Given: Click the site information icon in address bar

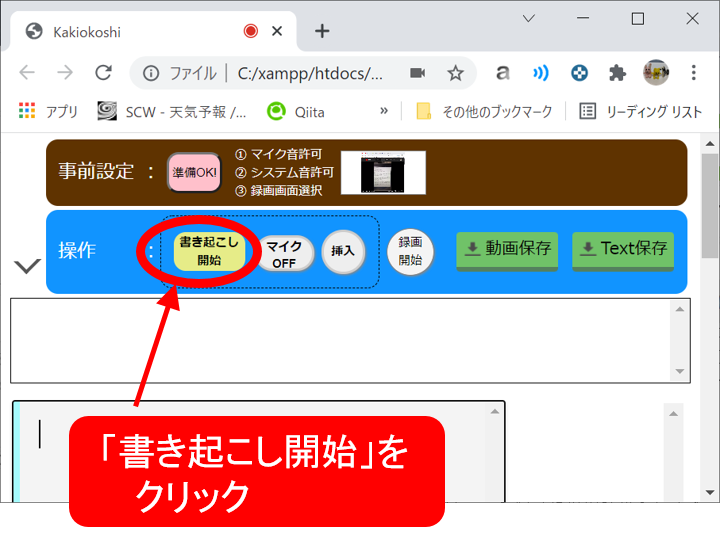Looking at the screenshot, I should click(151, 73).
